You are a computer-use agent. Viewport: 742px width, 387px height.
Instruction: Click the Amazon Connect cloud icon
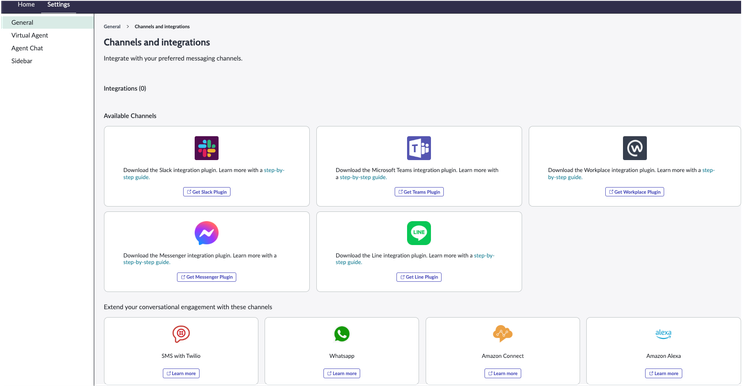503,334
